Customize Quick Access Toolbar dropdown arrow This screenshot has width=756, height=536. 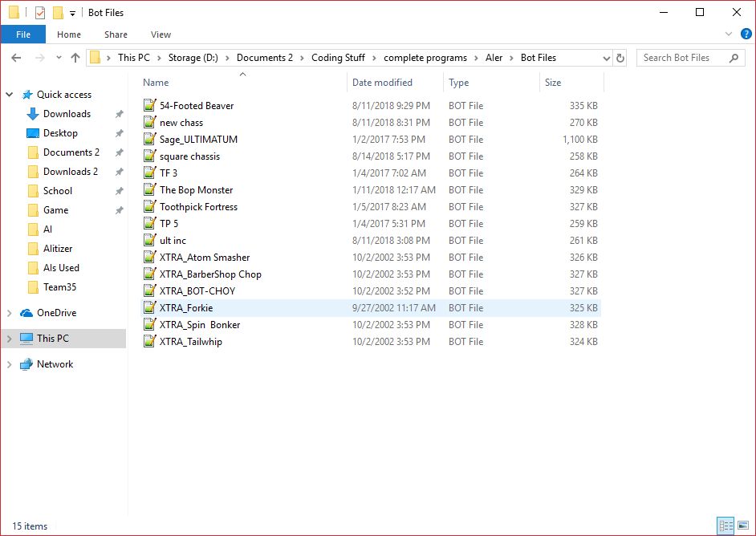click(x=72, y=14)
